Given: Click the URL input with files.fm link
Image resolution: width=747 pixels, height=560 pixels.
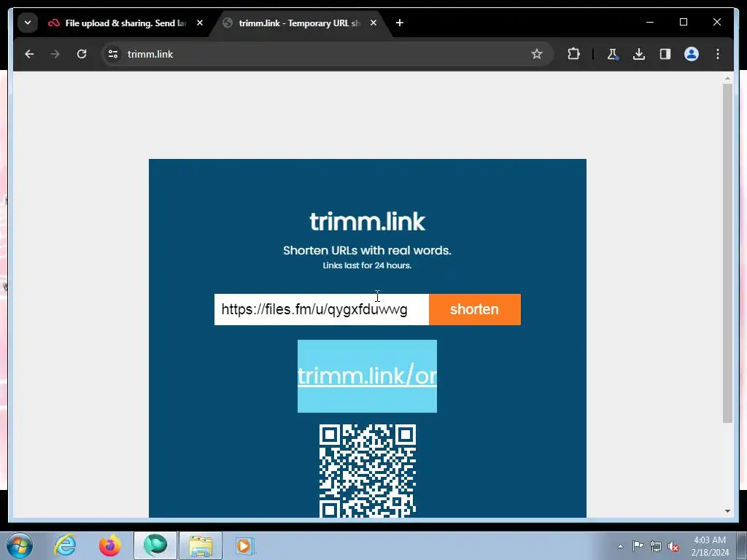Looking at the screenshot, I should pyautogui.click(x=322, y=309).
